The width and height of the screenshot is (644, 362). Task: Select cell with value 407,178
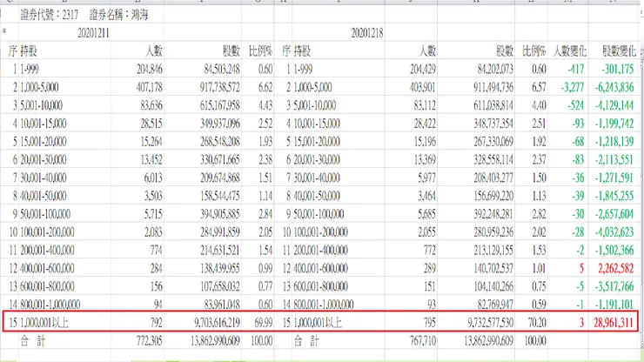coord(150,87)
